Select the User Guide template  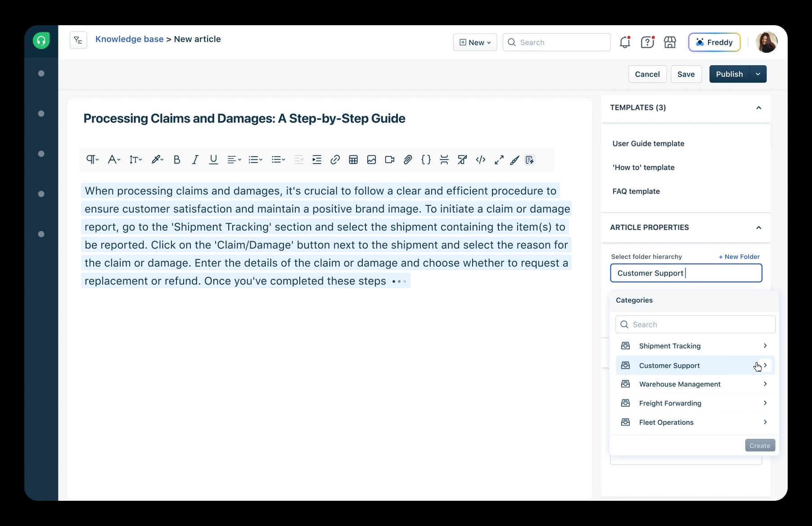[648, 143]
